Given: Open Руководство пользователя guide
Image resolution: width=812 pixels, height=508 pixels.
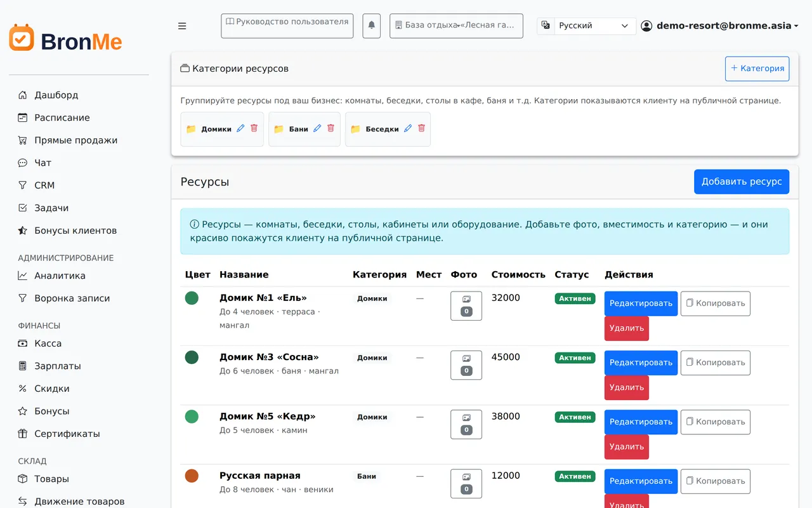Looking at the screenshot, I should [x=287, y=25].
